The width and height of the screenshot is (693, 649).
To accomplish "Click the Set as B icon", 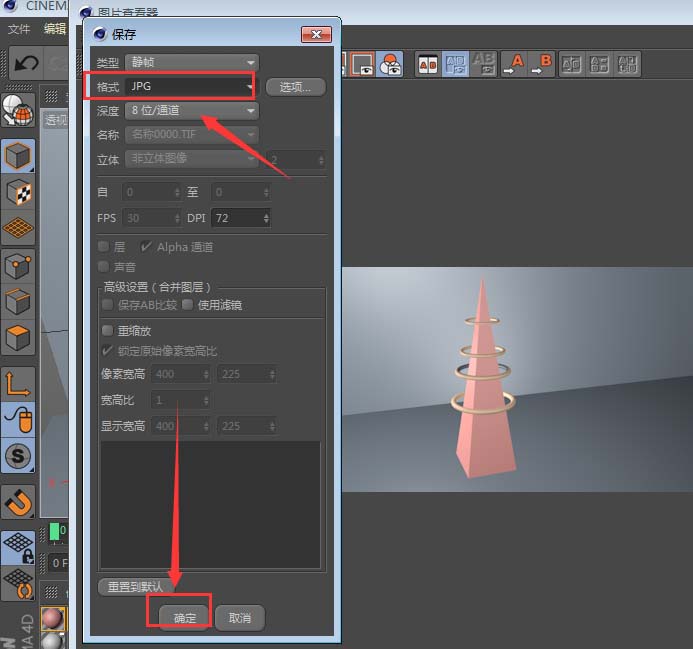I will pos(542,65).
